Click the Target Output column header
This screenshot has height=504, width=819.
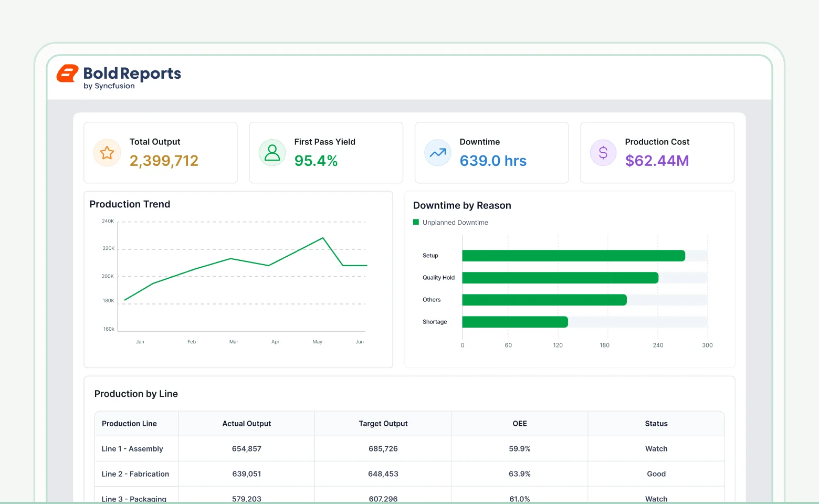[x=383, y=424]
